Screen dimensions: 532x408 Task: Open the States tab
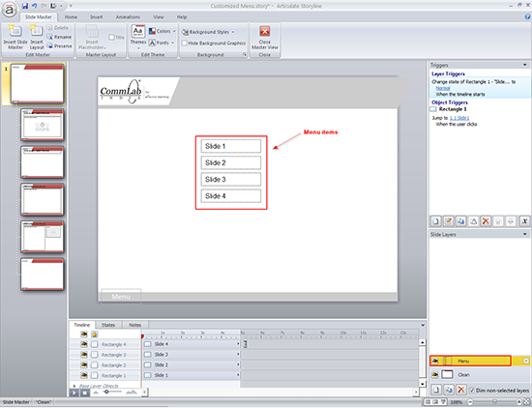coord(108,325)
